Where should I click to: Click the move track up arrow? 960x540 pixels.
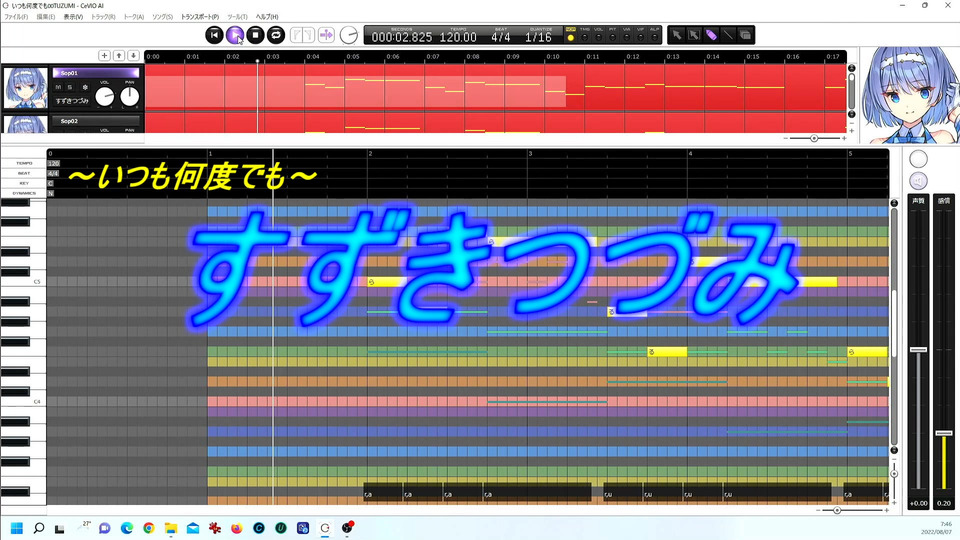pos(119,56)
